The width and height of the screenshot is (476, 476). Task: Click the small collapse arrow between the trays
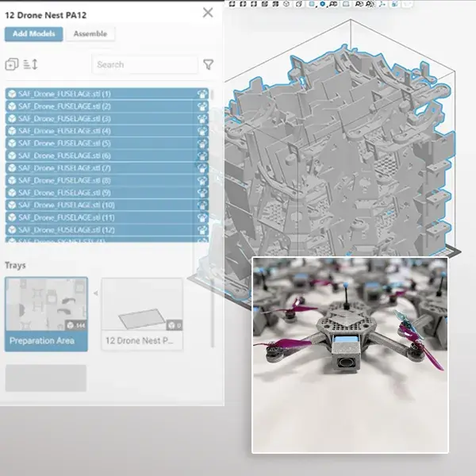[96, 294]
